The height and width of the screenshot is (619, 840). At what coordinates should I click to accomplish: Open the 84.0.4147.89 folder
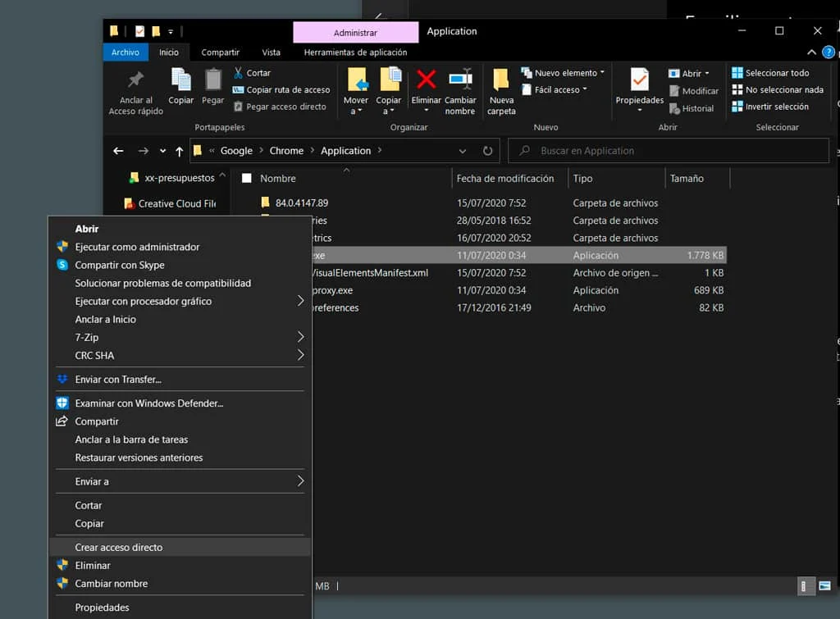point(301,203)
